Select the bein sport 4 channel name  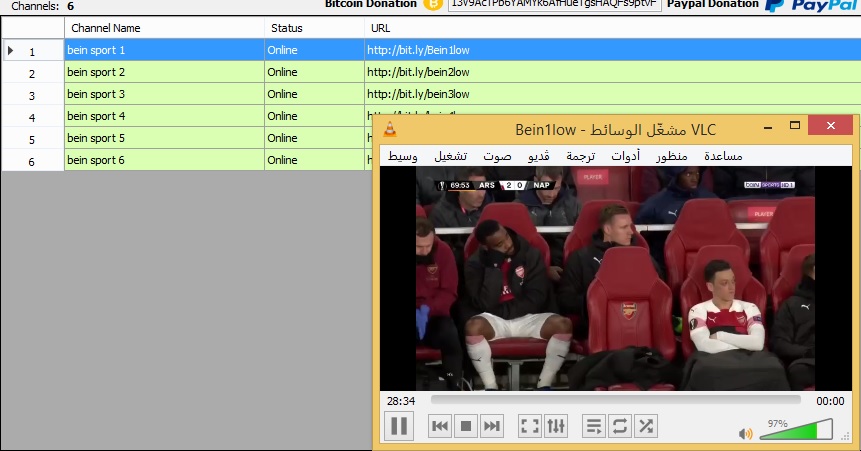[x=96, y=116]
